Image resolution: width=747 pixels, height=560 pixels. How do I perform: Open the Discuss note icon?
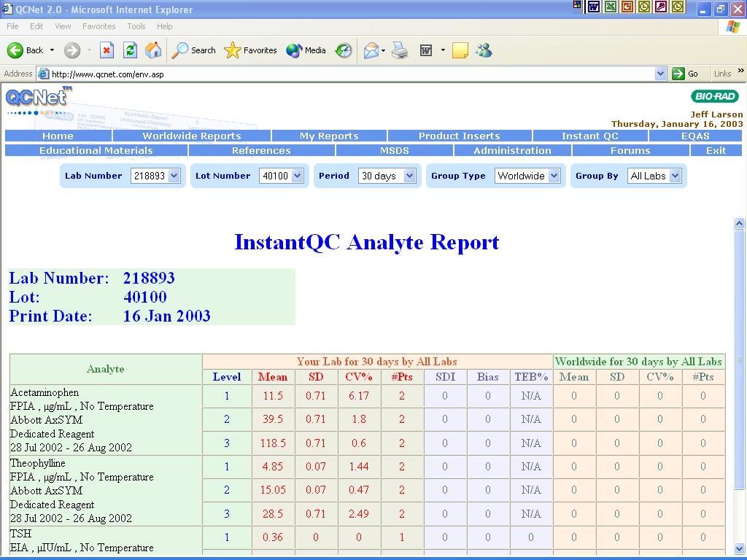point(460,50)
